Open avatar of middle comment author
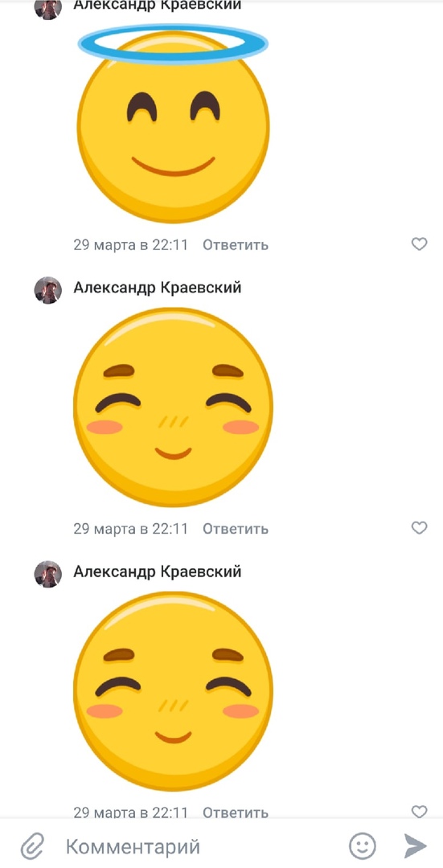Image resolution: width=443 pixels, height=868 pixels. point(48,290)
